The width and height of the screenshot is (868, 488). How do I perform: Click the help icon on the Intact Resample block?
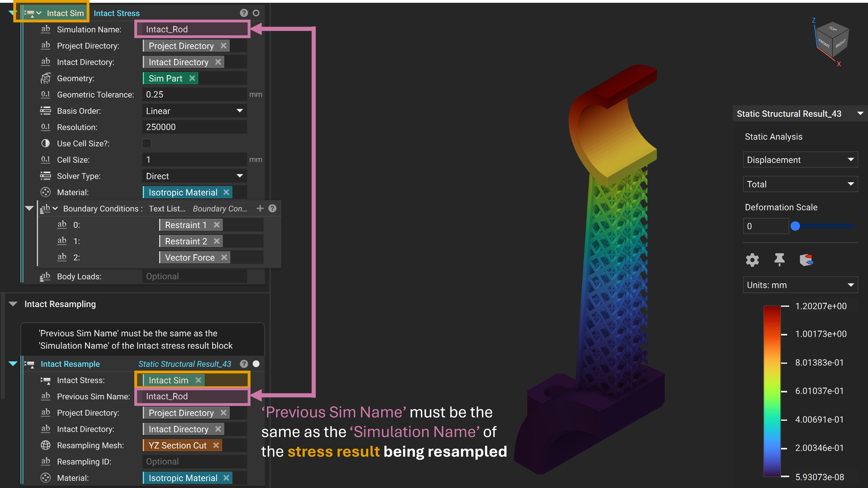244,364
